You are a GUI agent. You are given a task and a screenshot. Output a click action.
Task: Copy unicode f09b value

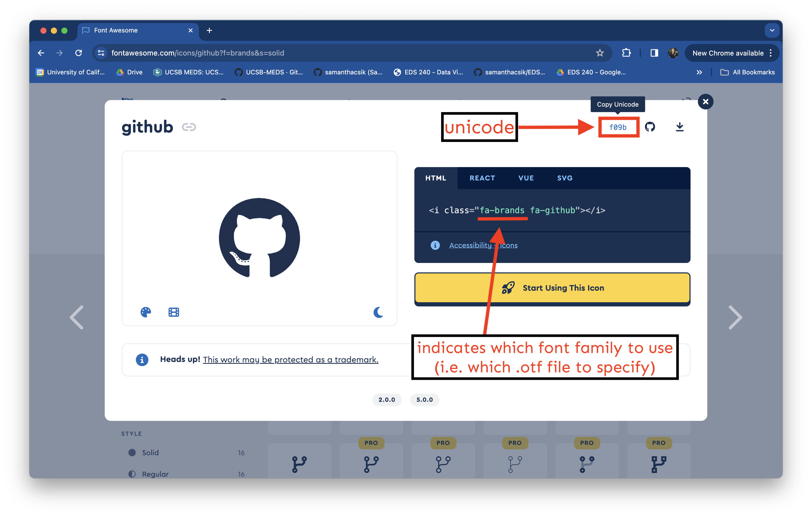click(618, 127)
